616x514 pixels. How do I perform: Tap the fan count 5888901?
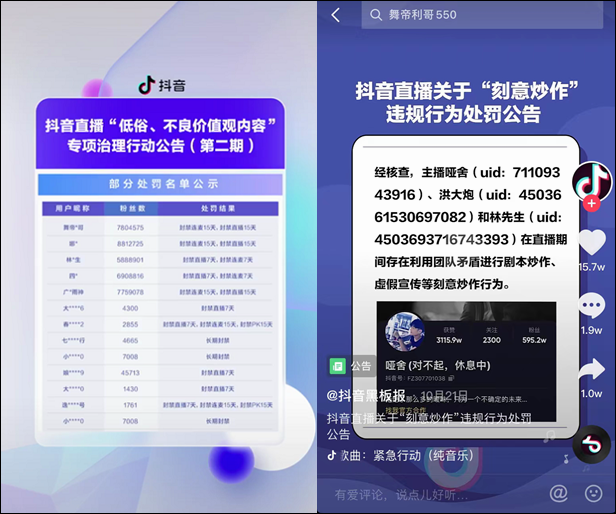click(x=130, y=260)
